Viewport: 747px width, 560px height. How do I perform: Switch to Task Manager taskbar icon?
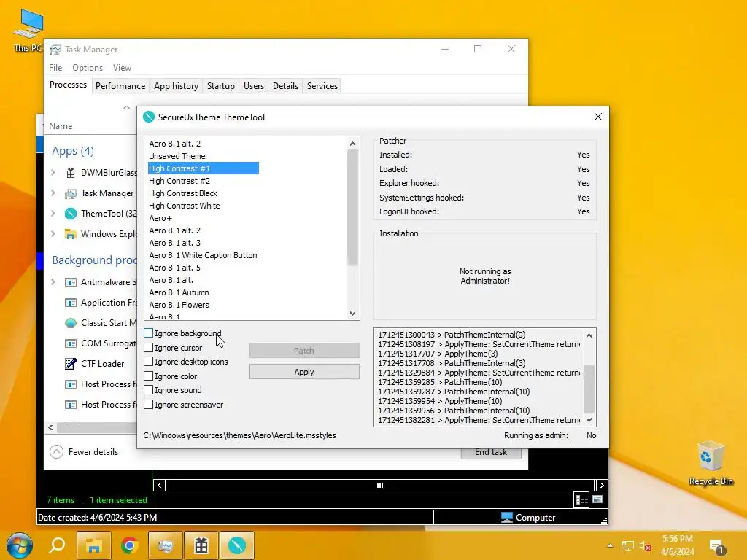[165, 545]
